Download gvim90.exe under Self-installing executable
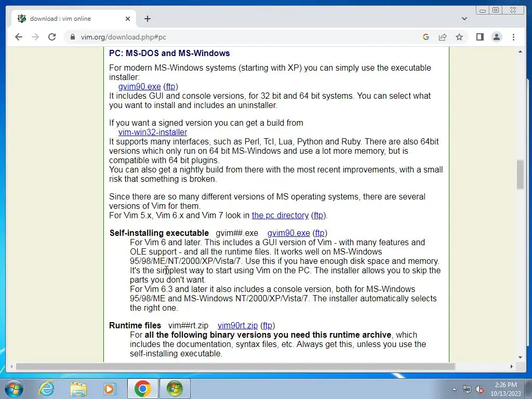Viewport: 532px width, 399px height. point(289,233)
